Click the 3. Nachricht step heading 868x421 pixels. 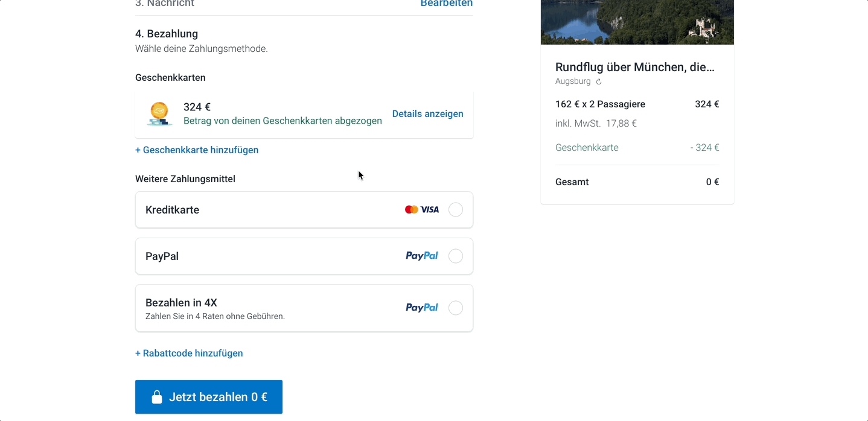click(x=165, y=4)
